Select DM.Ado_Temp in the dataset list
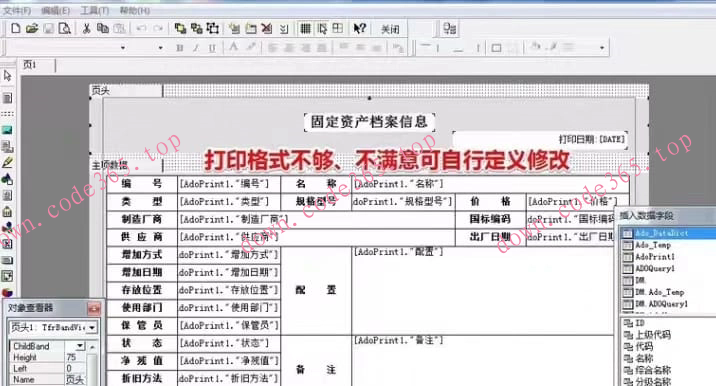Viewport: 716px width, 386px height. (x=659, y=292)
